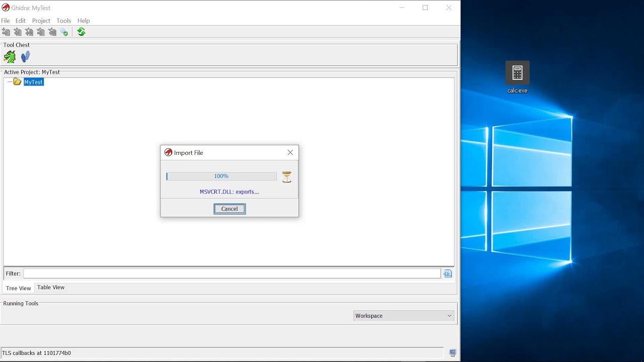Screen dimensions: 644x362
Task: Select the calc.exe desktop icon
Action: [x=517, y=77]
